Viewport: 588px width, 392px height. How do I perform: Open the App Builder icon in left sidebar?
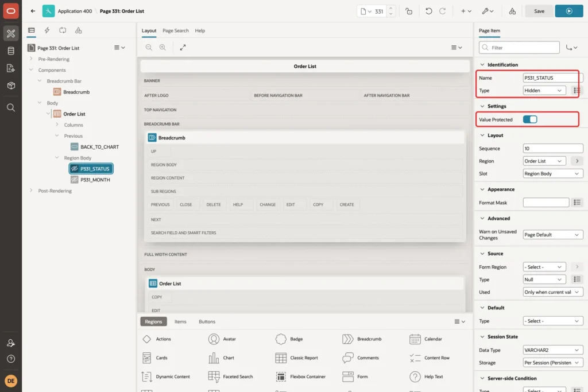tap(11, 33)
